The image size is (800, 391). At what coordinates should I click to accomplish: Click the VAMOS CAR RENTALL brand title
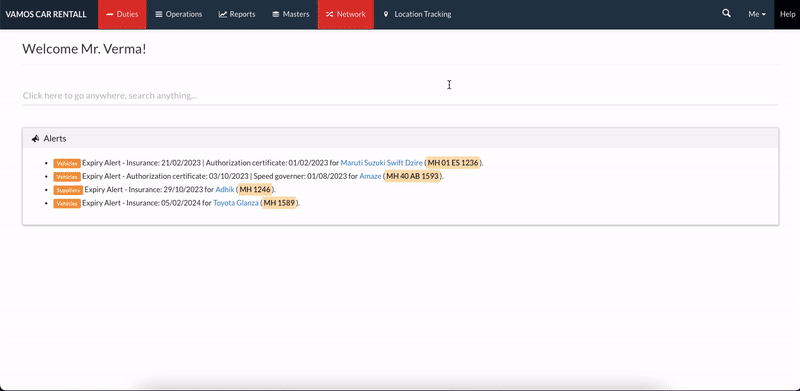click(46, 14)
